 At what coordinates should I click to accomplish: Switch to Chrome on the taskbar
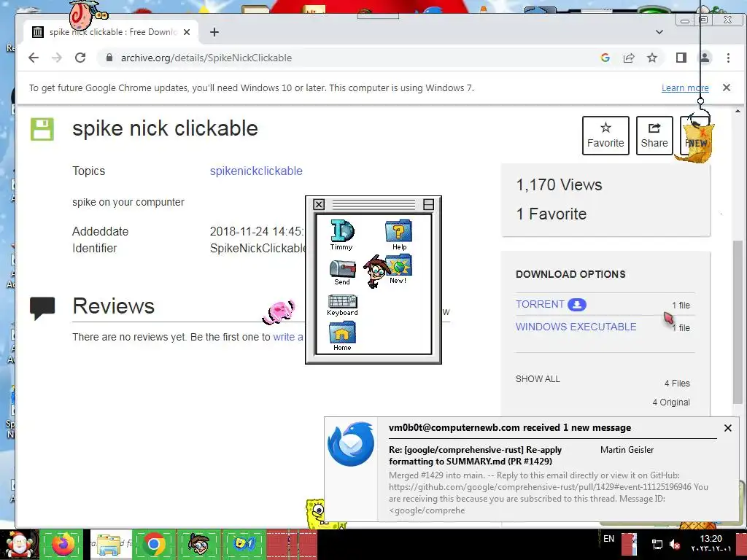coord(153,544)
